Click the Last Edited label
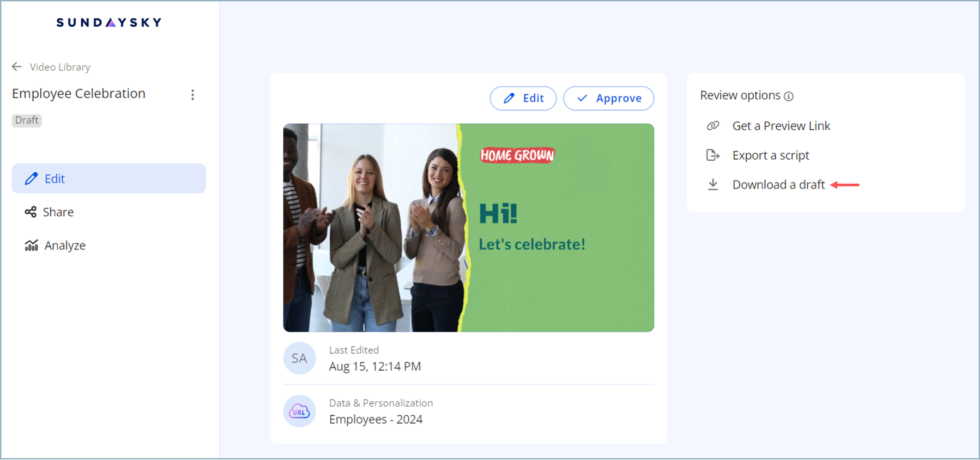Screen dimensions: 980x460 click(x=354, y=350)
